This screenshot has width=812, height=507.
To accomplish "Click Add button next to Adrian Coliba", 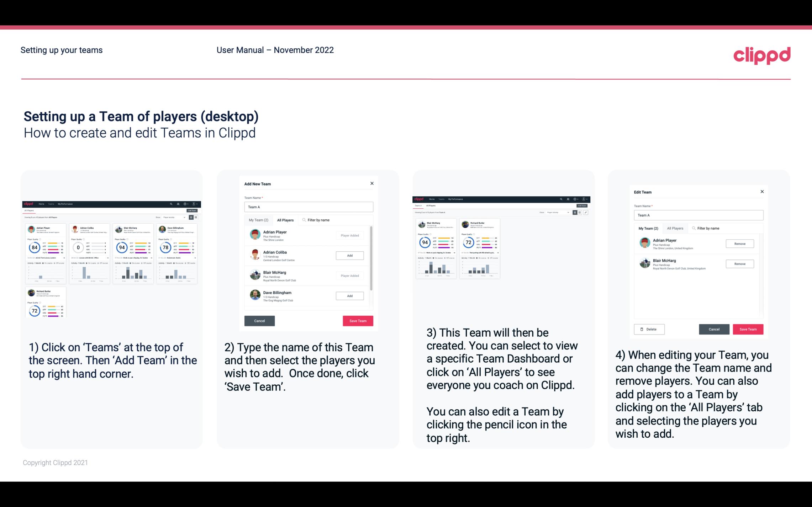I will (x=349, y=255).
